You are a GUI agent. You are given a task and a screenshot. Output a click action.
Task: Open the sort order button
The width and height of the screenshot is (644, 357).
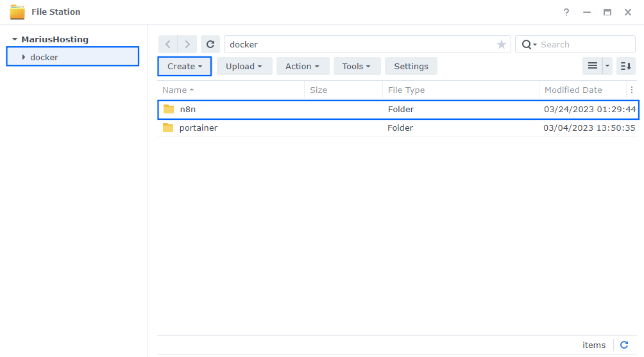click(626, 66)
